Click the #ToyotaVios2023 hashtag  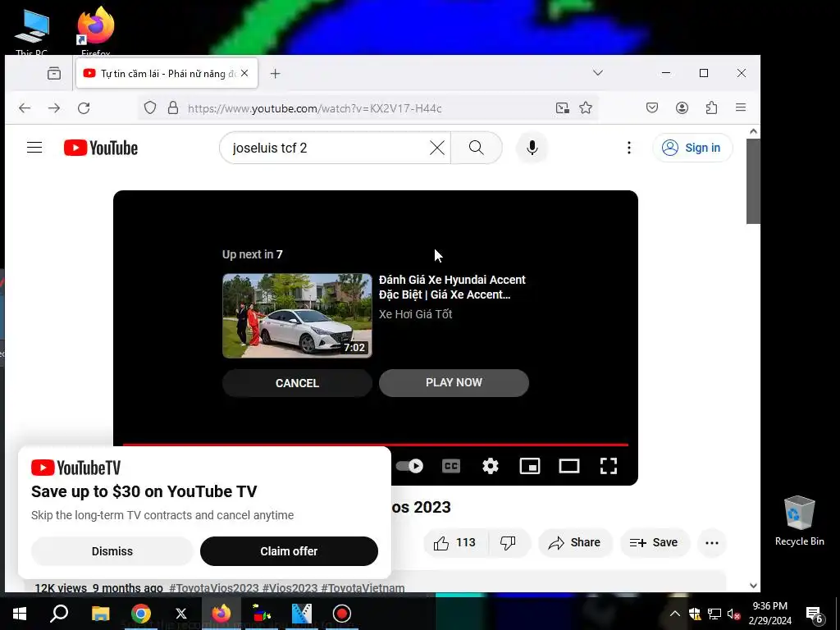coord(214,587)
